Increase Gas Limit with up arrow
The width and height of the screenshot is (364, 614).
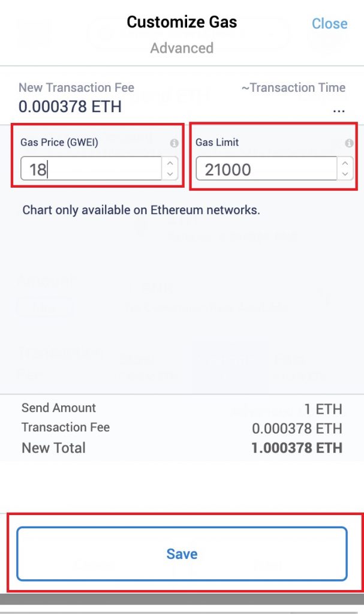(345, 163)
